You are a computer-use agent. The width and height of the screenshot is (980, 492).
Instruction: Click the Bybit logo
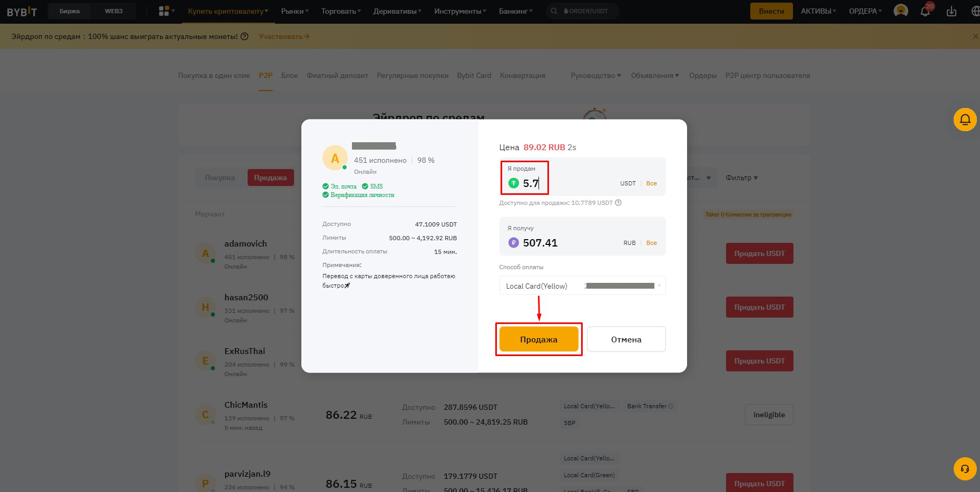coord(22,11)
